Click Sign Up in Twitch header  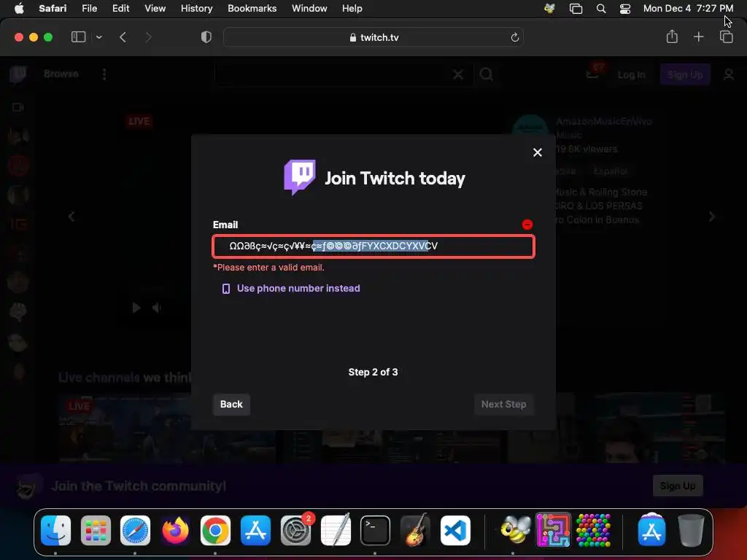click(x=685, y=75)
